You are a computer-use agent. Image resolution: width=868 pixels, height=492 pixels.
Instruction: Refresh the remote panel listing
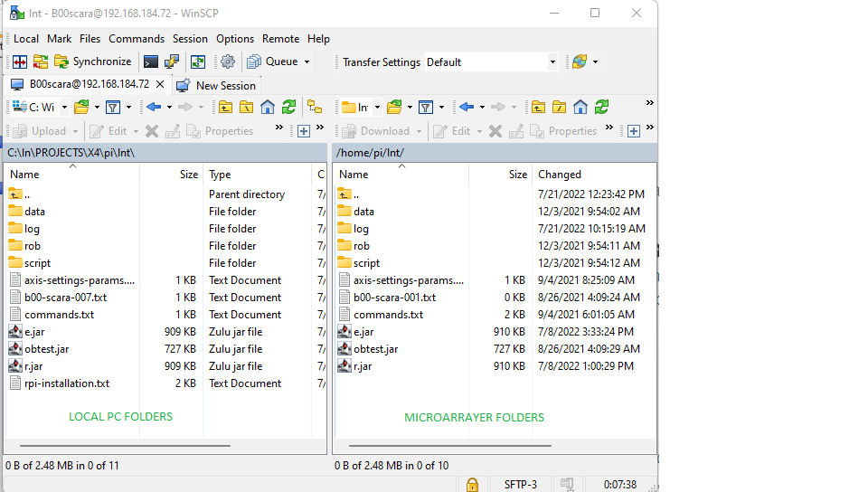pyautogui.click(x=602, y=107)
